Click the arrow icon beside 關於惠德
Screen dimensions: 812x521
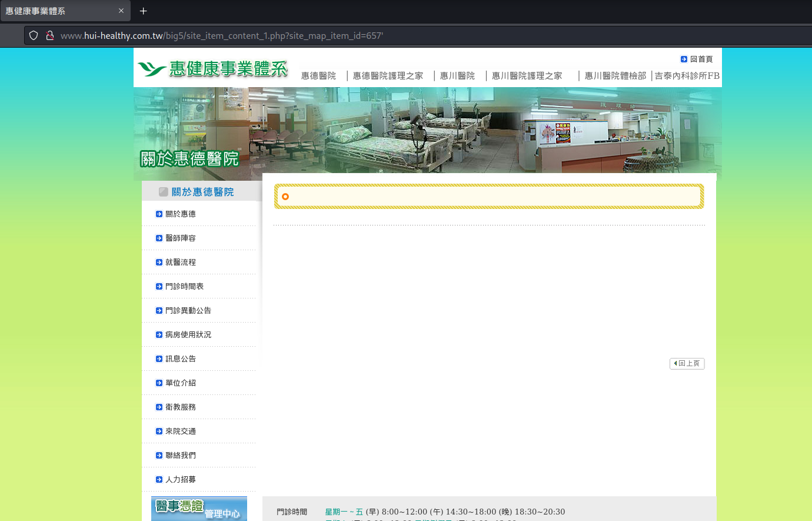pyautogui.click(x=159, y=214)
